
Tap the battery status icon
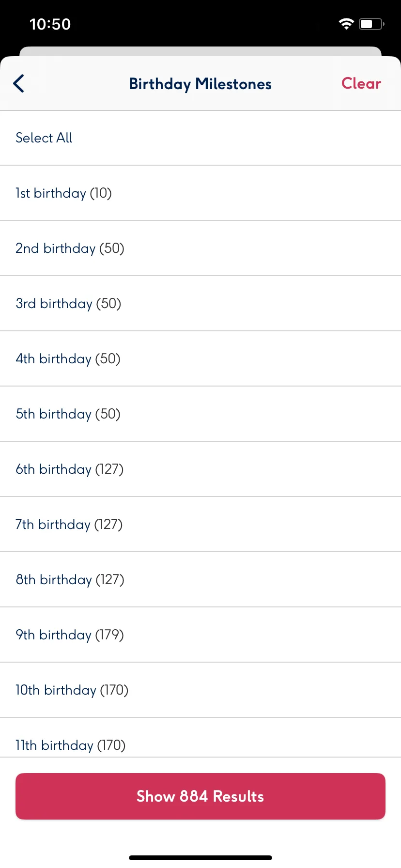(371, 24)
